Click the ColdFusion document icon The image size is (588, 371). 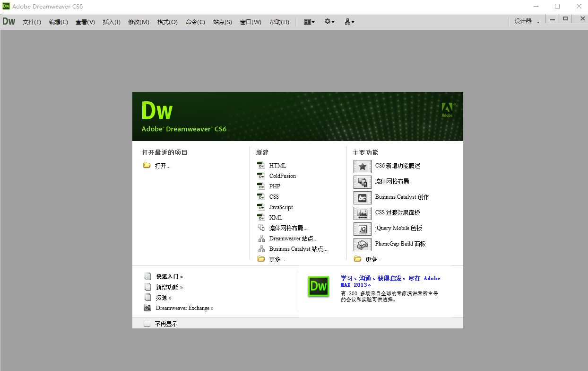tap(261, 176)
